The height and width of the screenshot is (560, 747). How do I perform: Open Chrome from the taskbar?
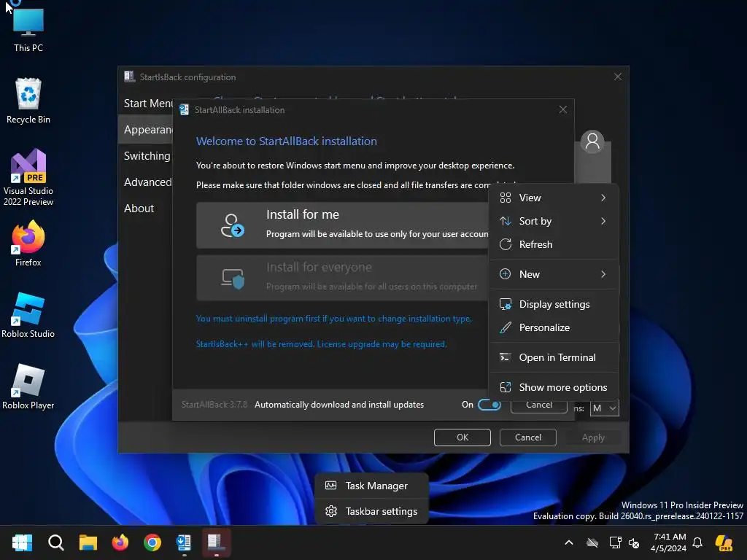tap(152, 542)
